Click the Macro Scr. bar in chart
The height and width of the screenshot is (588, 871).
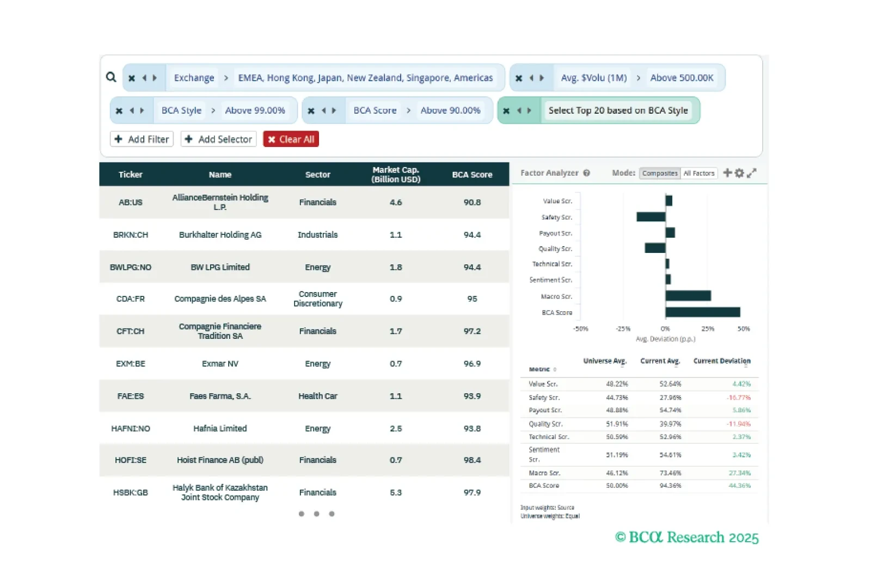click(688, 296)
